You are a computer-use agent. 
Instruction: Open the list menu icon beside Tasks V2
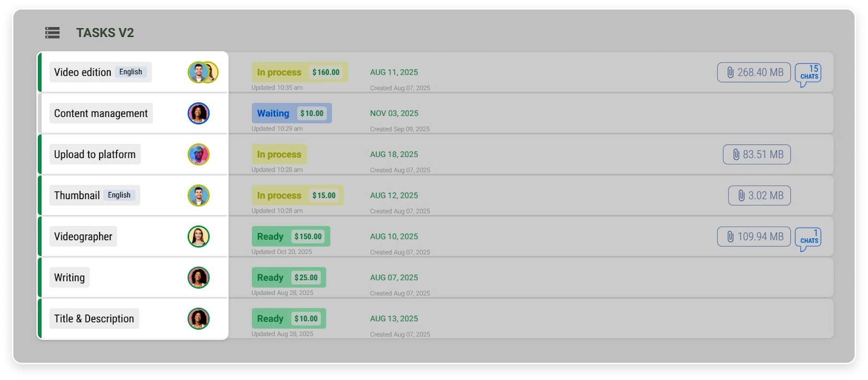tap(52, 33)
